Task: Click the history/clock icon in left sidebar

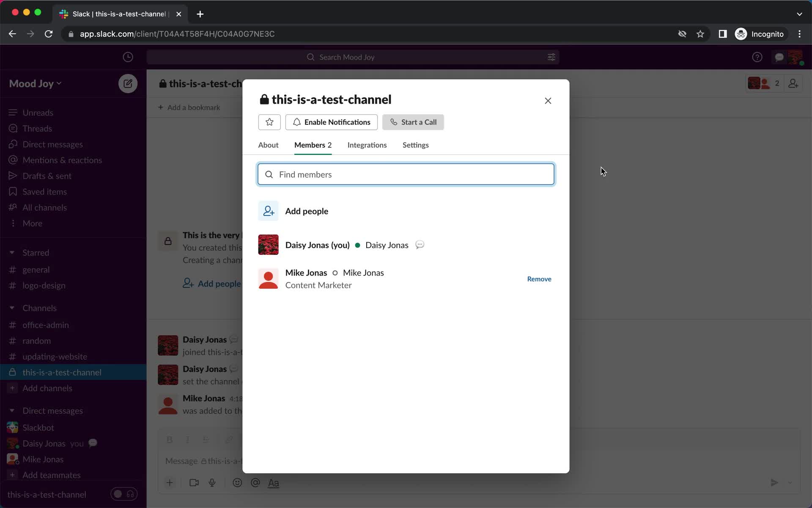Action: tap(128, 57)
